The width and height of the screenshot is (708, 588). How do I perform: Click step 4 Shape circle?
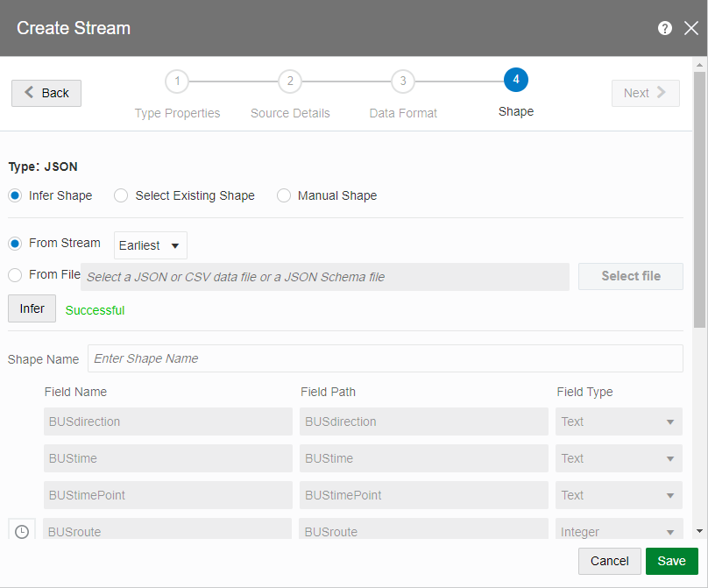coord(515,81)
